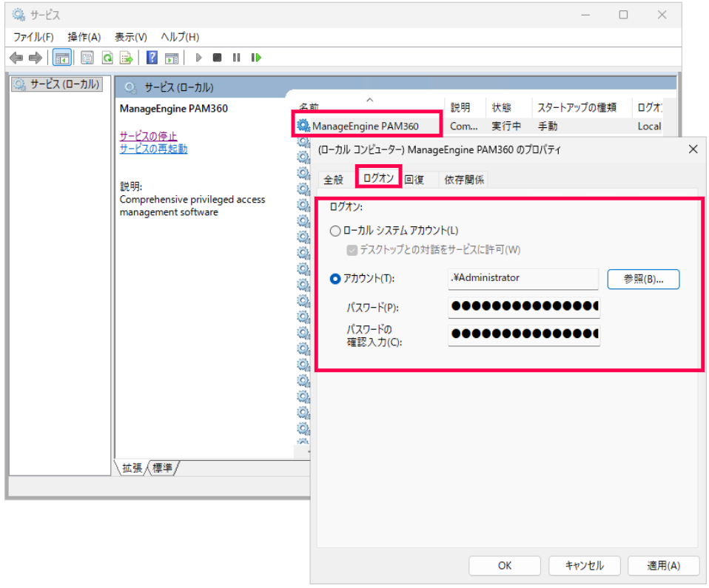Click the Services window title gear icon
This screenshot has height=588, width=709.
tap(19, 15)
